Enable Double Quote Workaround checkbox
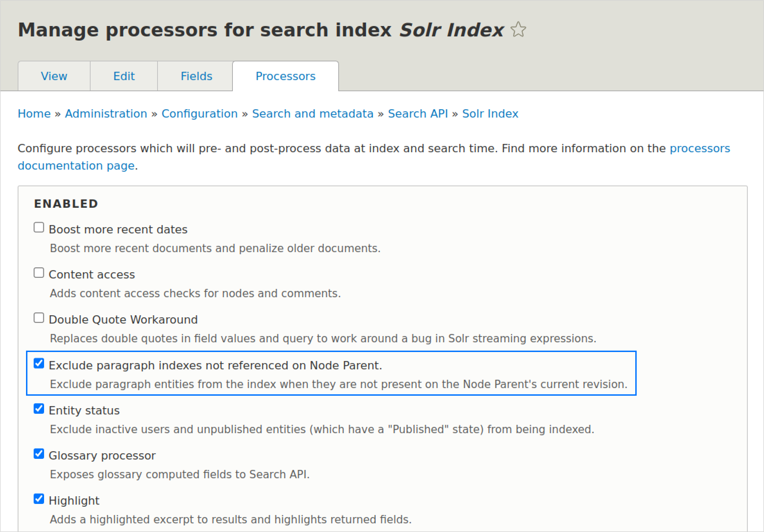Viewport: 764px width, 532px height. 39,318
